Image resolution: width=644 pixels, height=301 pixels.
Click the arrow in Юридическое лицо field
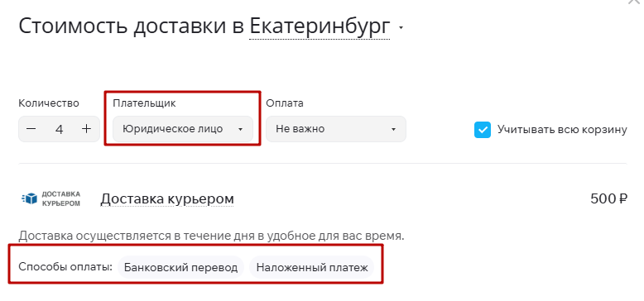(241, 129)
